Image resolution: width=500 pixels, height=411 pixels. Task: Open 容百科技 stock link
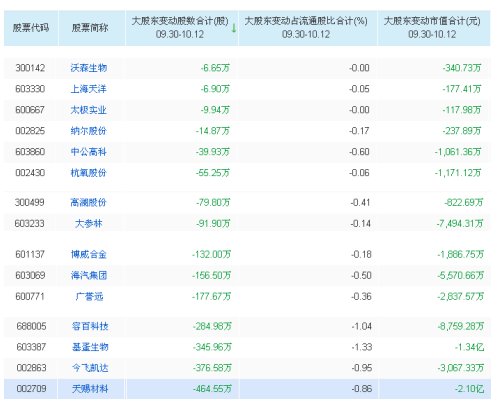tap(90, 326)
